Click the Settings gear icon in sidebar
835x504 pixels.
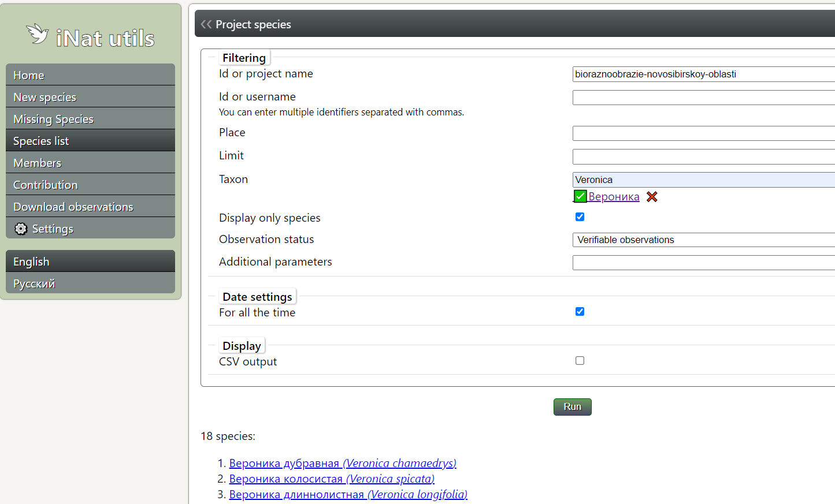[x=21, y=229]
